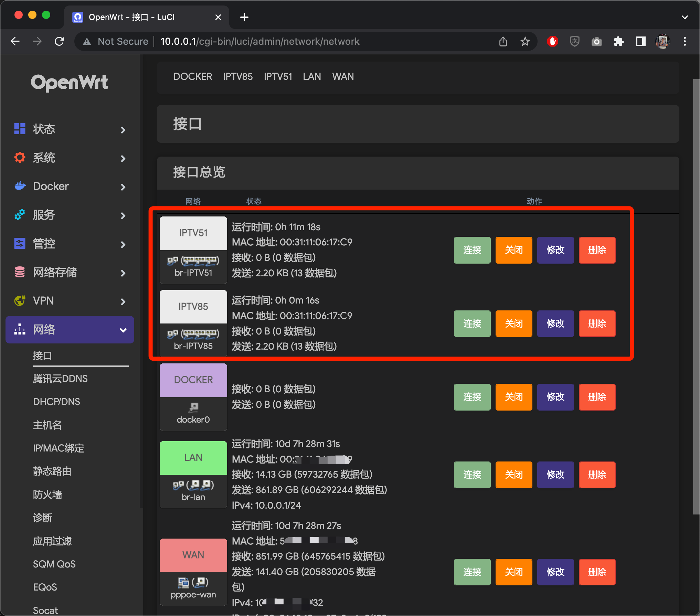Click the 网络存储 storage stack icon
Viewport: 700px width, 616px height.
pos(19,272)
